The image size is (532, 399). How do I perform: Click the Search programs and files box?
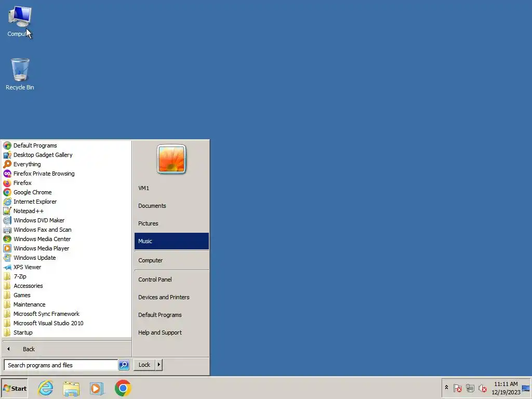61,365
